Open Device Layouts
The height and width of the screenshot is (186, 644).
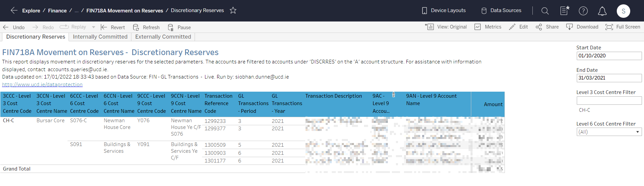tap(444, 10)
